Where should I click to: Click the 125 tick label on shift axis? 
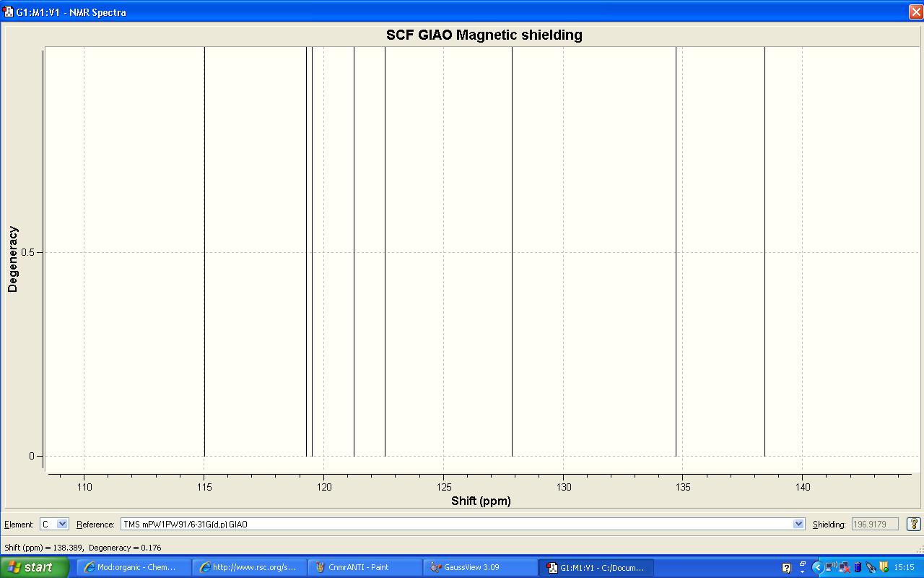tap(443, 487)
